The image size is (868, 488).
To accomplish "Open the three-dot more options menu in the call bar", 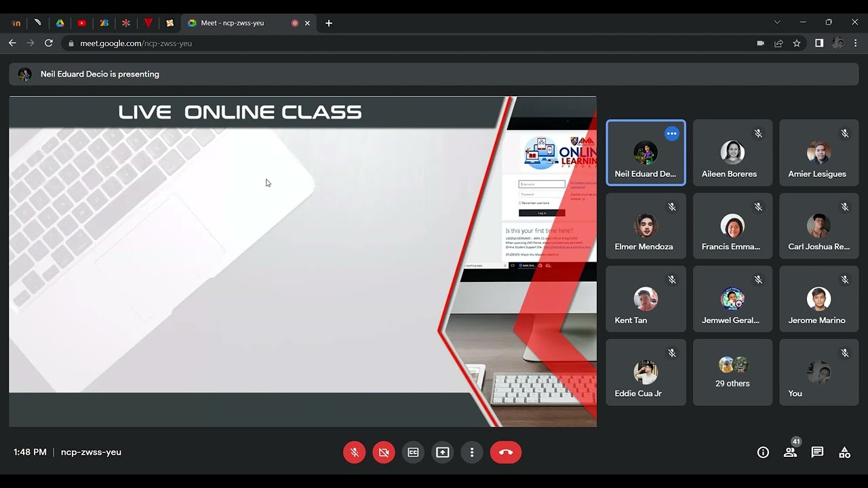I will pos(472,452).
